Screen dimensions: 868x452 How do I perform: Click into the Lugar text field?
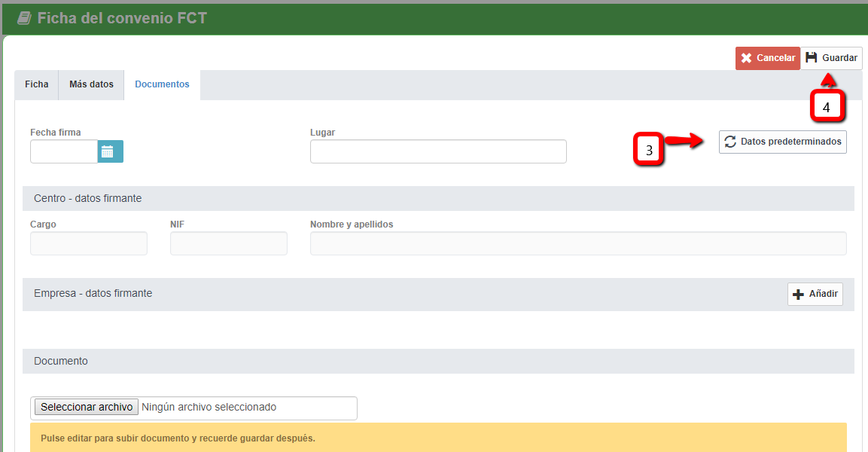[x=437, y=151]
